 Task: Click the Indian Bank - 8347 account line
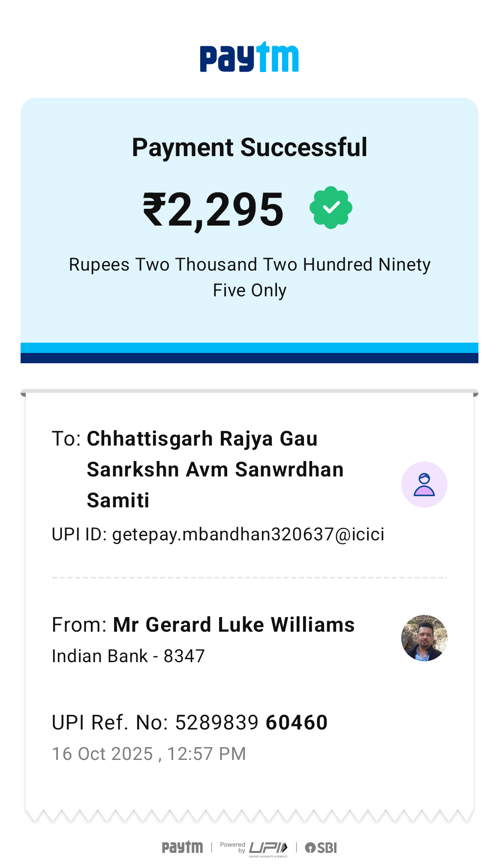point(128,656)
